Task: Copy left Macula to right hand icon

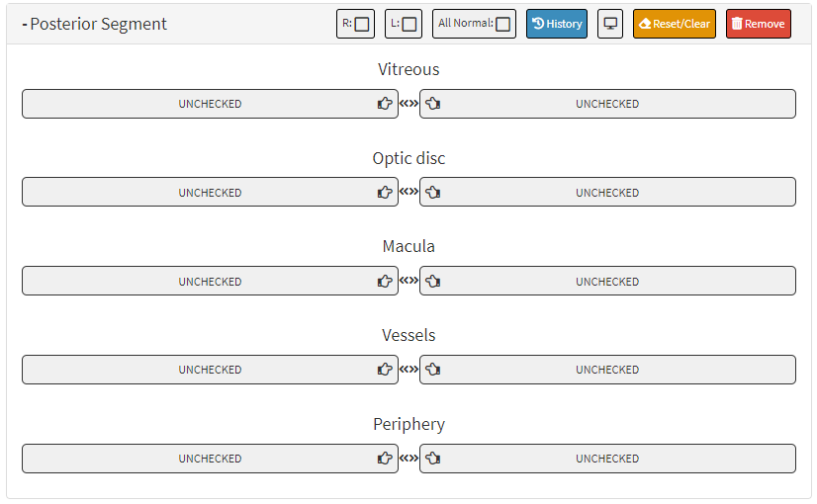Action: pyautogui.click(x=432, y=282)
